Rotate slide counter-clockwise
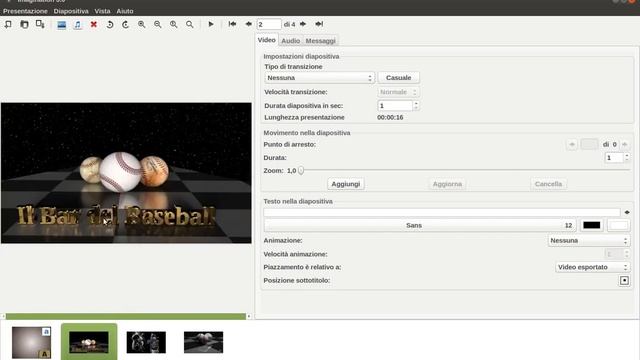 tap(110, 25)
